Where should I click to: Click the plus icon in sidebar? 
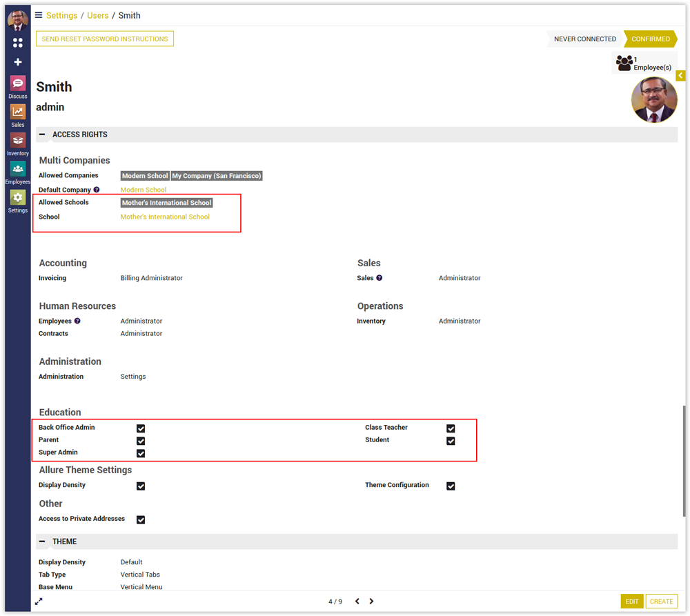tap(18, 62)
